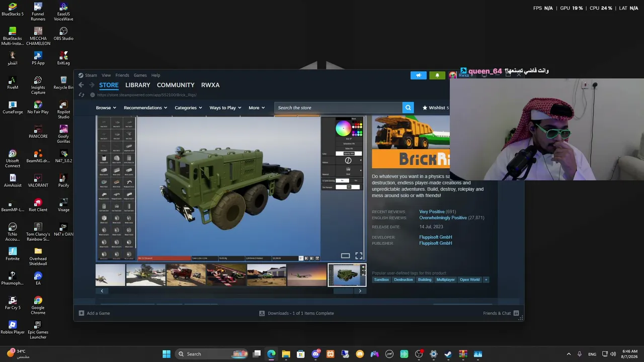
Task: Select the red jeep screenshot thumbnail
Action: click(186, 275)
